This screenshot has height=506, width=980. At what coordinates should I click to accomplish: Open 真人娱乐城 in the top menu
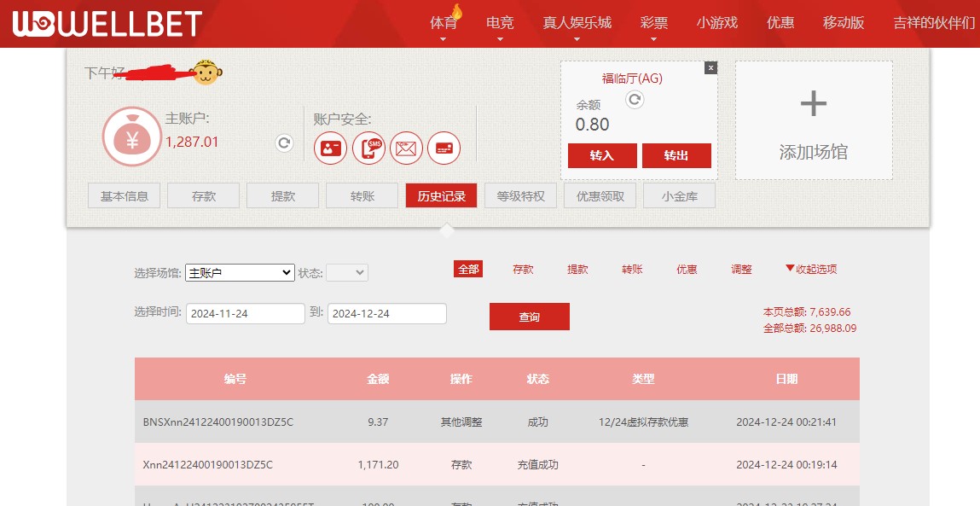coord(577,23)
